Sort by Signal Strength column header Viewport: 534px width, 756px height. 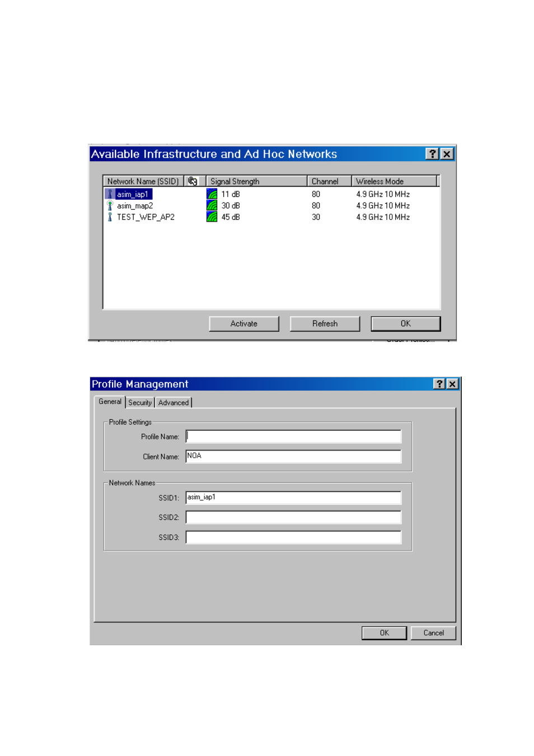tap(256, 181)
